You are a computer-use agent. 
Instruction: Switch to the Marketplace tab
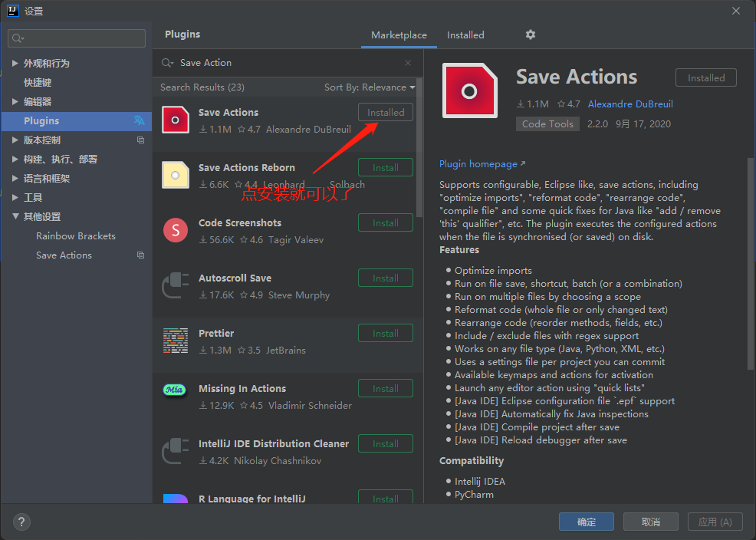coord(399,35)
